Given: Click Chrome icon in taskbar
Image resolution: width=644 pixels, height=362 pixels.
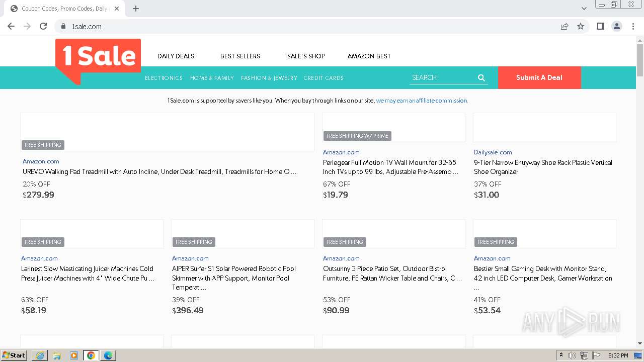Looking at the screenshot, I should pos(91,355).
